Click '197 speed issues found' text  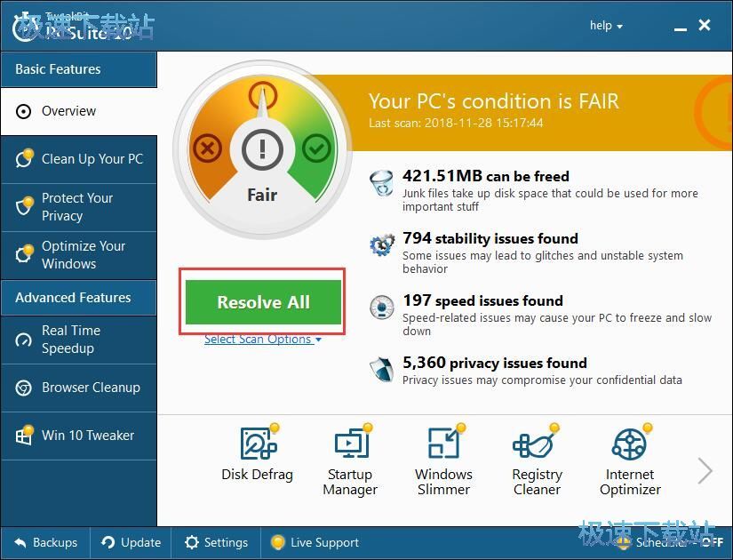(x=482, y=300)
